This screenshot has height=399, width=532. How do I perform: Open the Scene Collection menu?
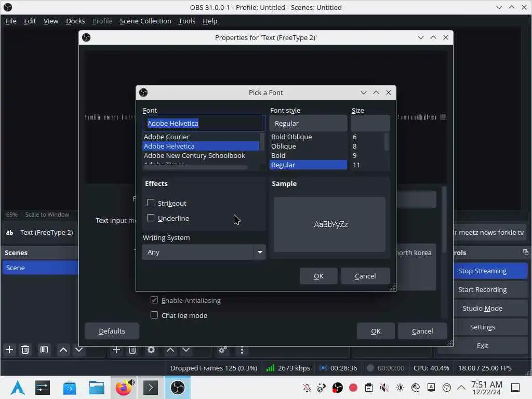pos(145,21)
